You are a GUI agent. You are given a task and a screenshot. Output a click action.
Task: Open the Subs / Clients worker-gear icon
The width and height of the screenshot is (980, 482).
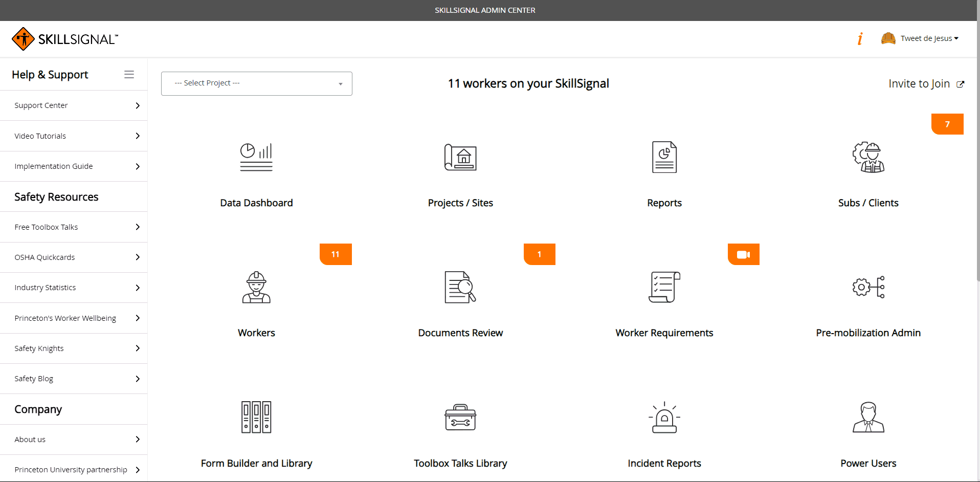coord(868,157)
